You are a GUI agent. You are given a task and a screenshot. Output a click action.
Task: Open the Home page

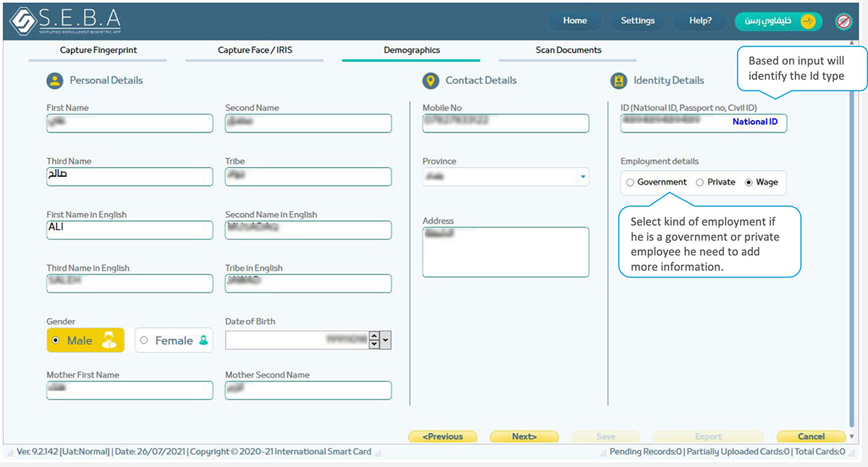[575, 21]
